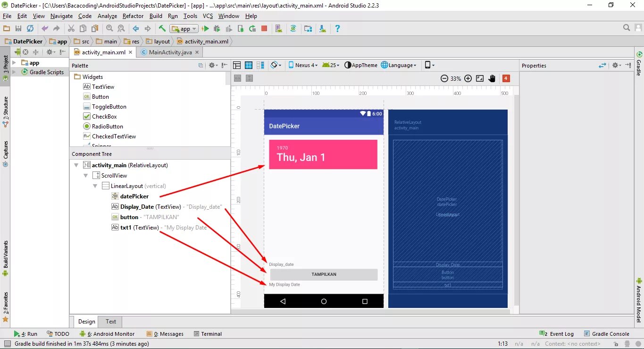
Task: Open the app run configuration dropdown
Action: pyautogui.click(x=184, y=29)
